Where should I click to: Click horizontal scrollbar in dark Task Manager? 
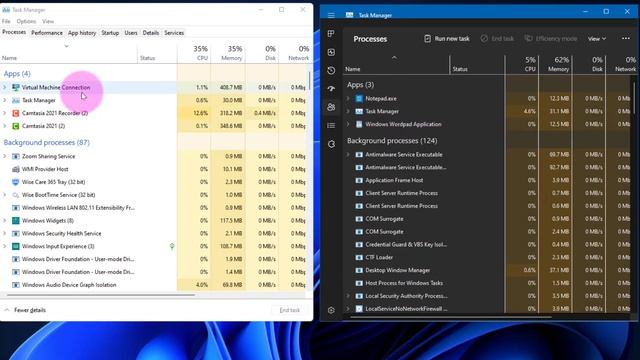point(451,317)
